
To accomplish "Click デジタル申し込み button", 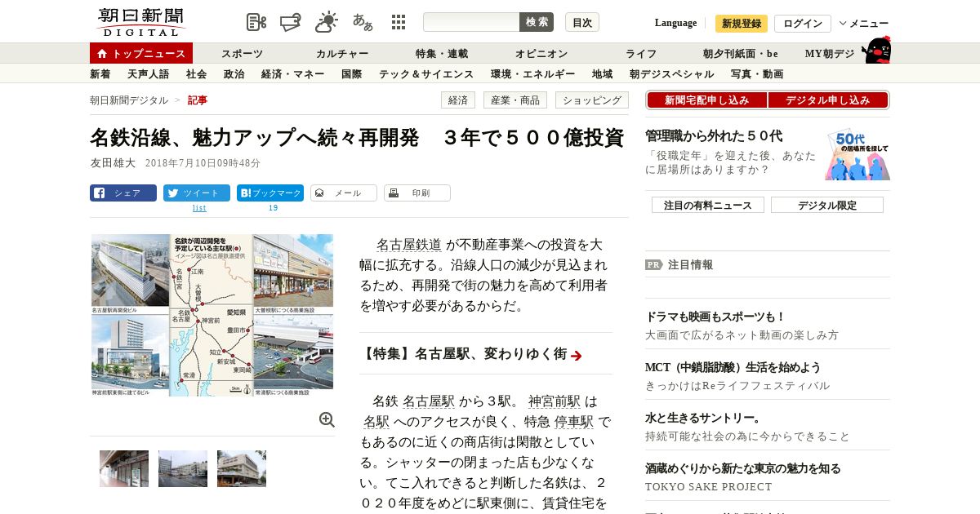I will [x=828, y=100].
